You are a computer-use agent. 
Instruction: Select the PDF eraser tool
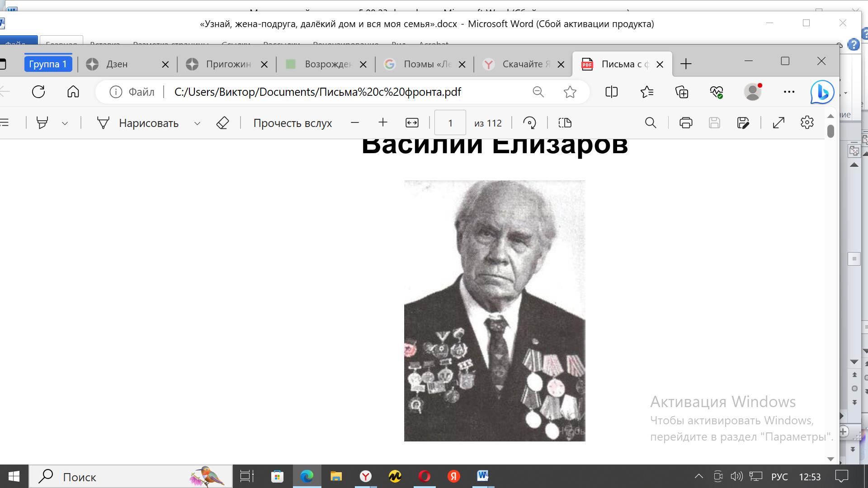pyautogui.click(x=222, y=123)
